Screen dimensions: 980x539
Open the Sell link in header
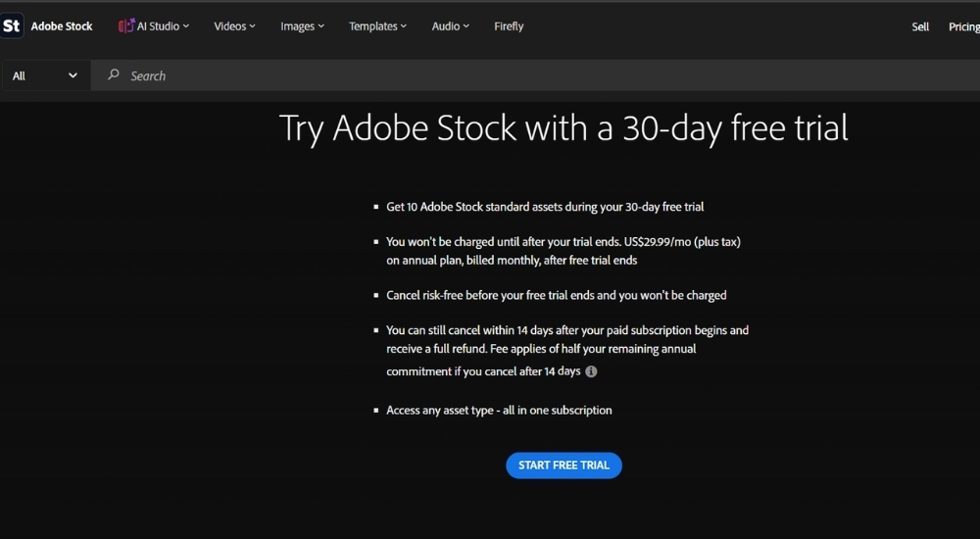click(920, 26)
